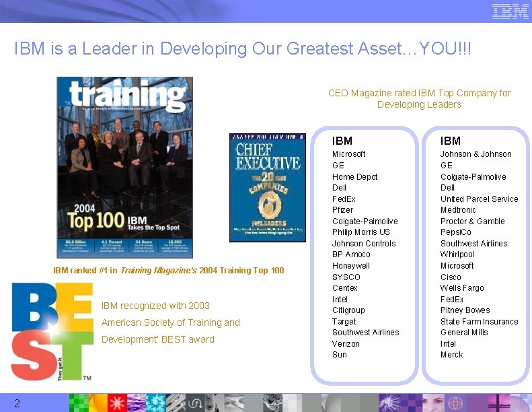This screenshot has width=532, height=412.
Task: Select 'Johnson & Johnson' list entry
Action: (x=476, y=154)
